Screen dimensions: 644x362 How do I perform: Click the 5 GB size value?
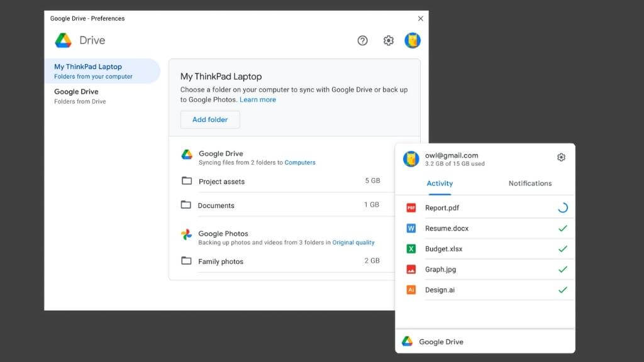pyautogui.click(x=372, y=180)
